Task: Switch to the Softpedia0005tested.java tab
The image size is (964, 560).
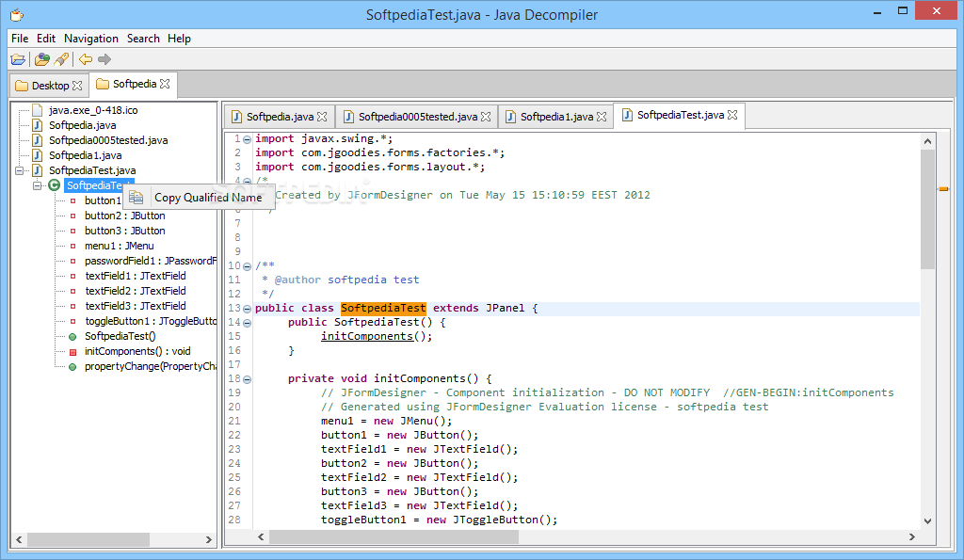Action: (x=417, y=117)
